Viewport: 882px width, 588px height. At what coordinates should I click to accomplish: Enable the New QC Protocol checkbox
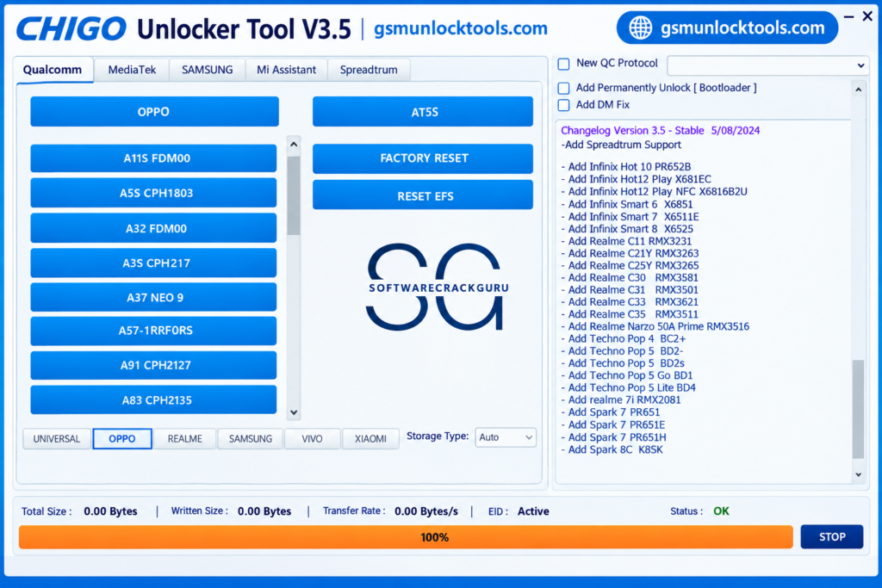(563, 64)
